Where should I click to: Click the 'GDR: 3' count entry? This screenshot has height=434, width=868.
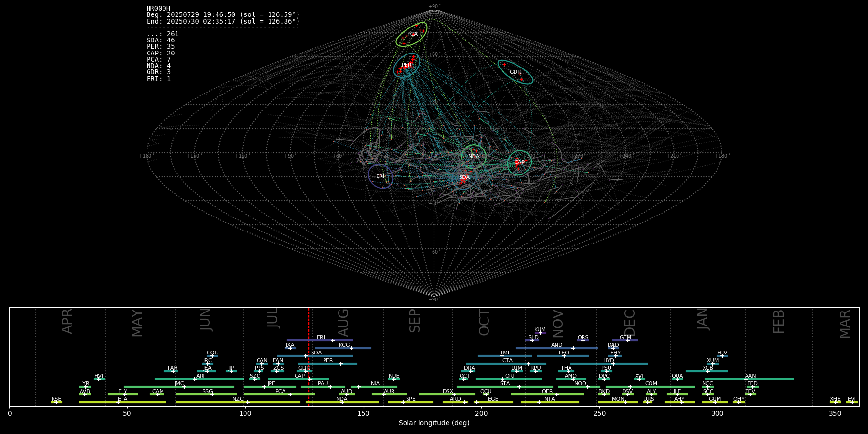pyautogui.click(x=159, y=72)
